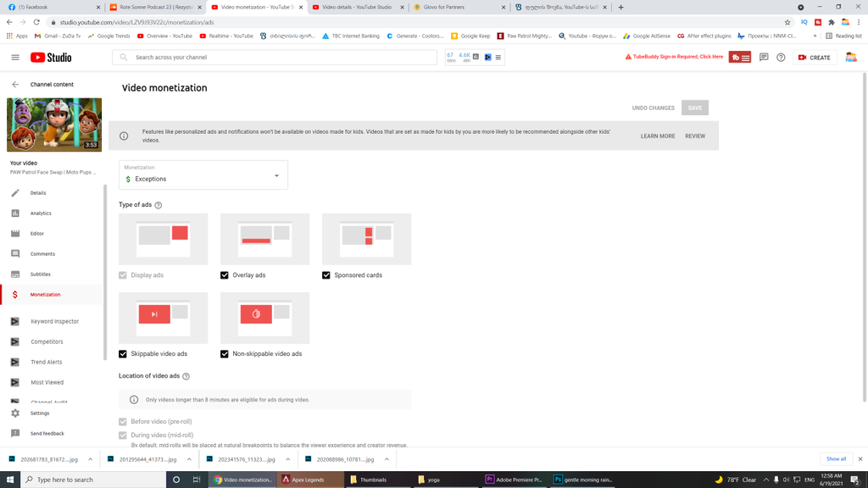Click the SAVE button
Screen dimensions: 868x488
pyautogui.click(x=695, y=108)
